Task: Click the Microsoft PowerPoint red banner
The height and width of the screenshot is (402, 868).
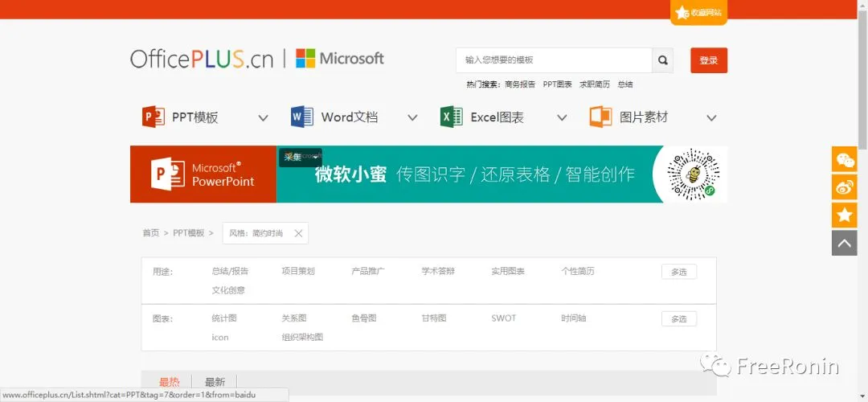Action: tap(203, 174)
